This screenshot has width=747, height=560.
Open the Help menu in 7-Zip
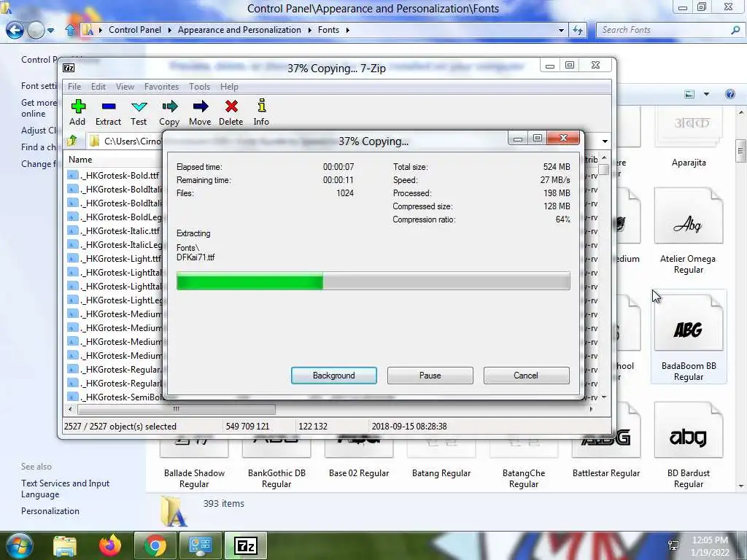pos(229,87)
